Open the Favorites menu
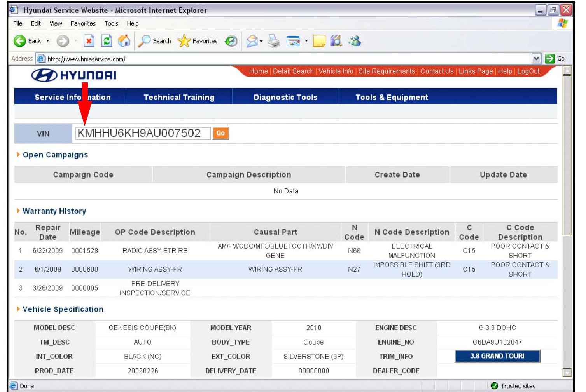Screen dimensions: 586x392 tap(83, 23)
